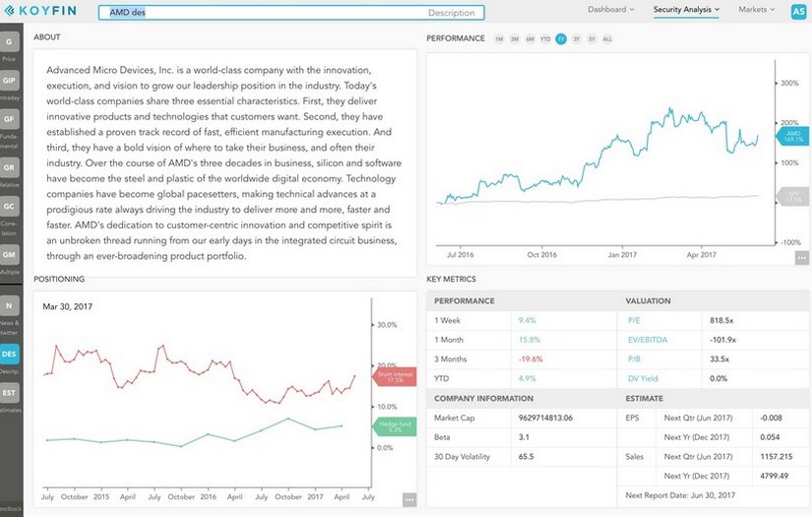Switch performance range to YTD
The width and height of the screenshot is (812, 517).
point(545,38)
